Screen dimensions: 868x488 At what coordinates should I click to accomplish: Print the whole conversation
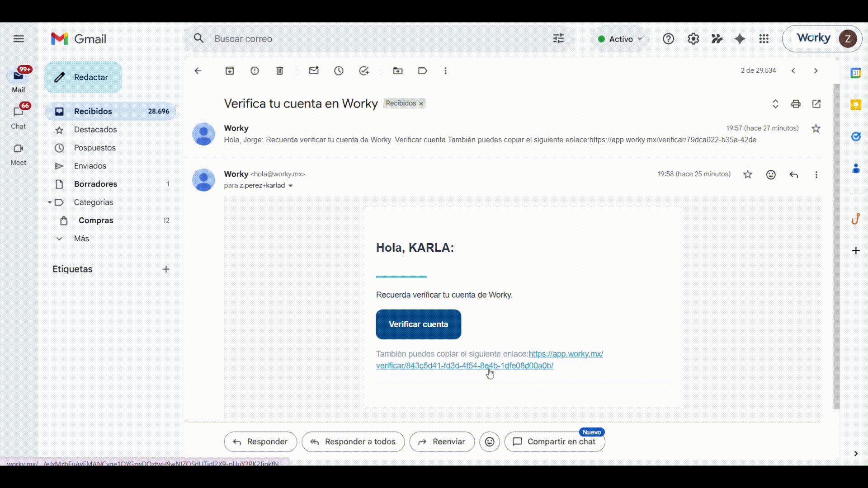pos(796,104)
